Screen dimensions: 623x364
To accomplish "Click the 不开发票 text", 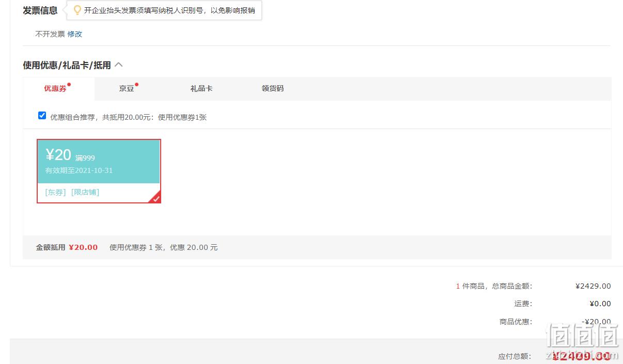I will 50,34.
